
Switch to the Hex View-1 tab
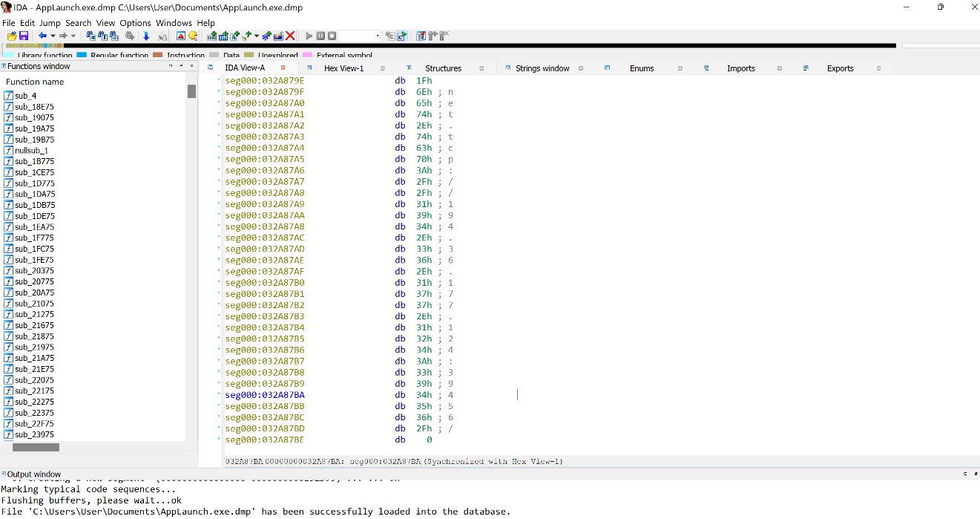point(343,68)
